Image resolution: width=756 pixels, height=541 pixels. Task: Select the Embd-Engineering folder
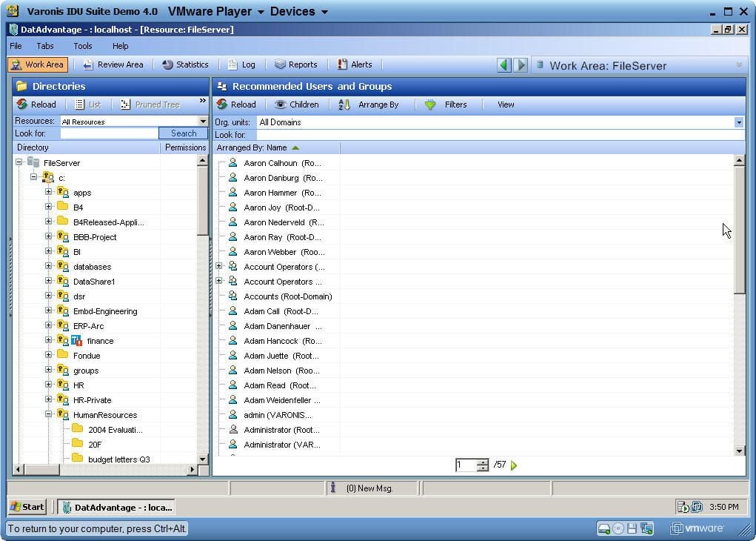coord(105,311)
